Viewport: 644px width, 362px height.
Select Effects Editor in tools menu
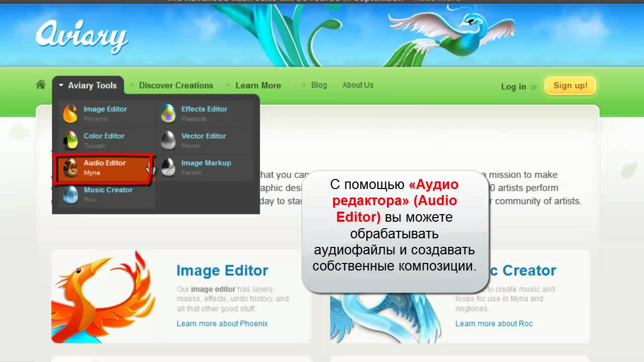click(204, 109)
